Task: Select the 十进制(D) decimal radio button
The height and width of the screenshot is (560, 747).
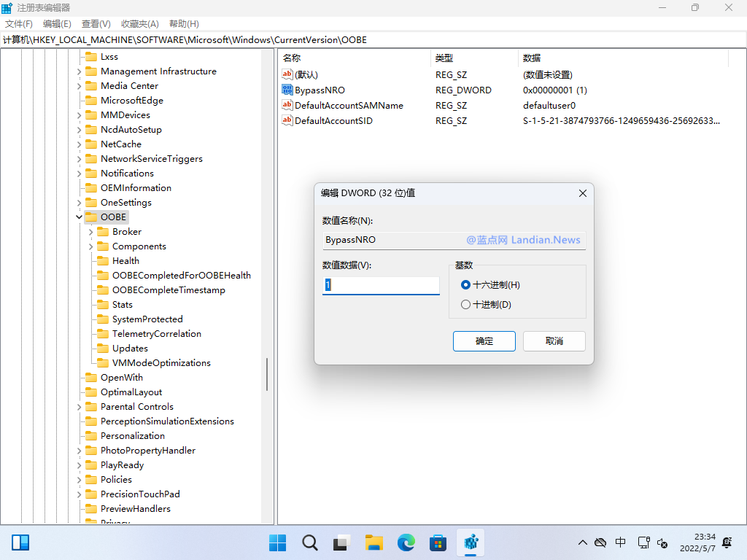Action: 465,304
